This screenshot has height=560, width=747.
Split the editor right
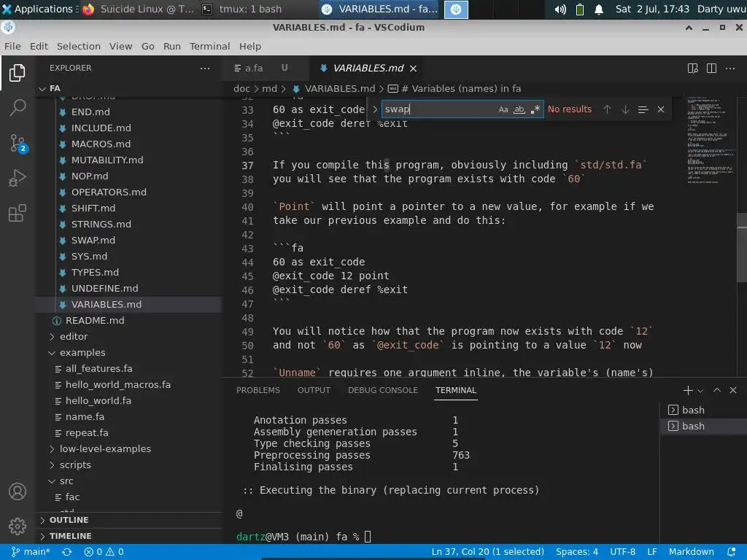pyautogui.click(x=711, y=68)
